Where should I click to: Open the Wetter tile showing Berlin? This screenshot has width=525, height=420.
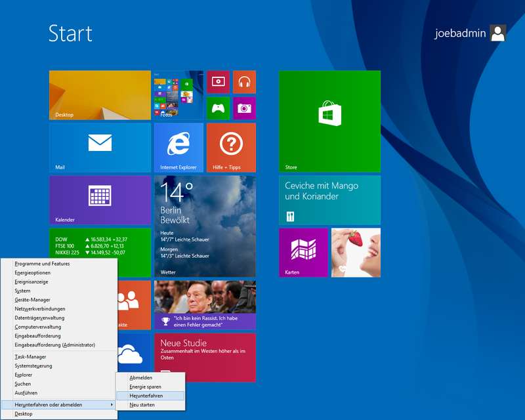(205, 226)
